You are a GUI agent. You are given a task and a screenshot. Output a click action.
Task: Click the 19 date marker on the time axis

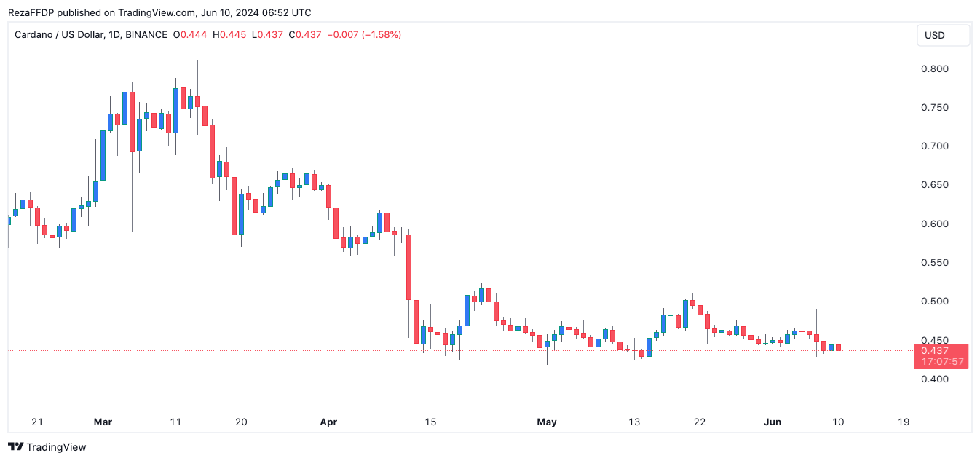[x=904, y=422]
